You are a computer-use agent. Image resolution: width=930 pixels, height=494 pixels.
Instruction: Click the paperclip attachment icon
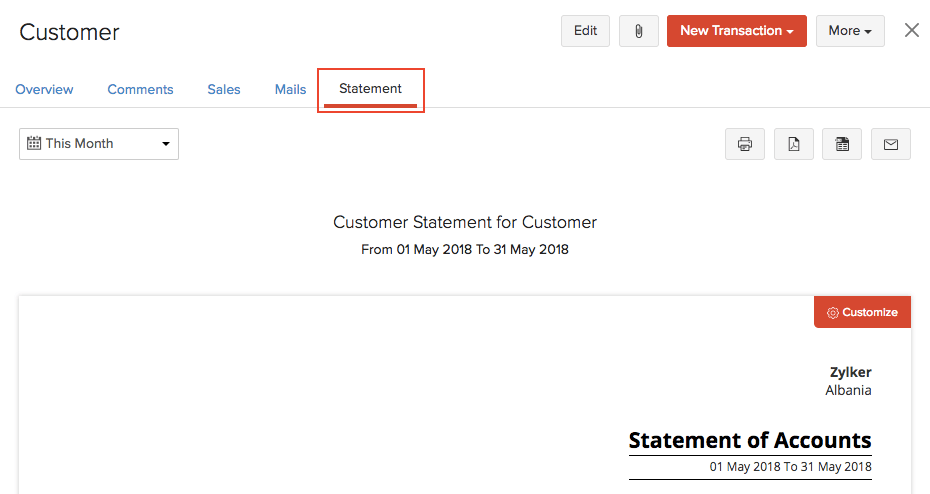point(638,31)
